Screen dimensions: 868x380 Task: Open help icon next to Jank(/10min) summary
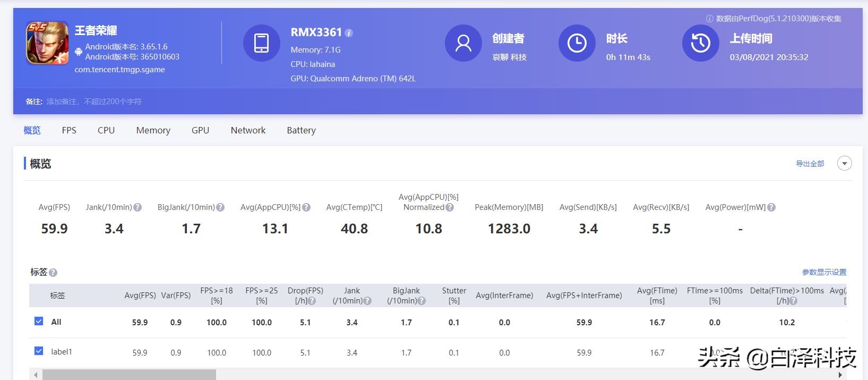coord(137,207)
